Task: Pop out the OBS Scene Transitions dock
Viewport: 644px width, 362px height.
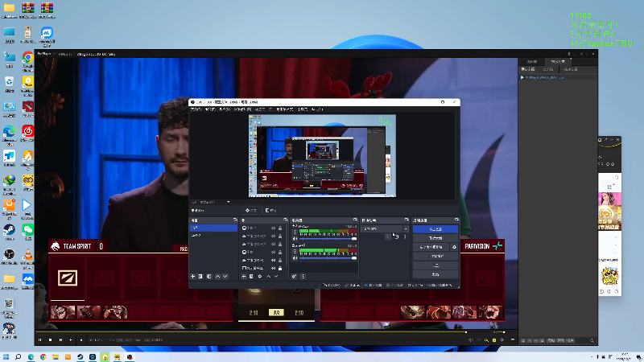Action: (x=407, y=220)
